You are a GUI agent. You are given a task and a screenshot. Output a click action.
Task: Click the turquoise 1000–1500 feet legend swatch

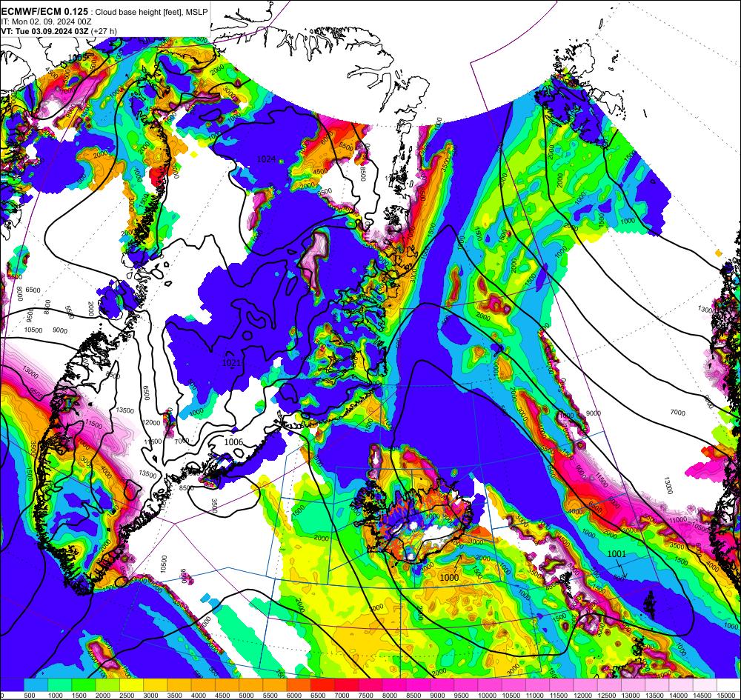coord(59,685)
